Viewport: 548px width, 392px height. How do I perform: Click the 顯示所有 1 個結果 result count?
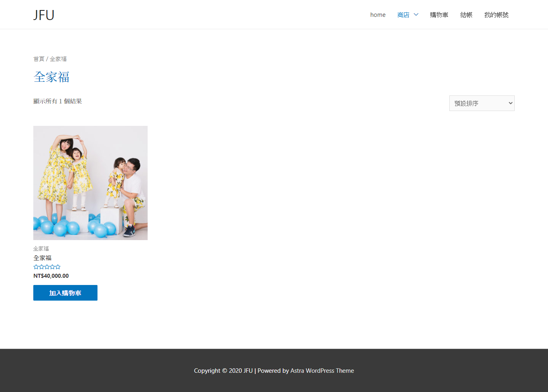[57, 101]
